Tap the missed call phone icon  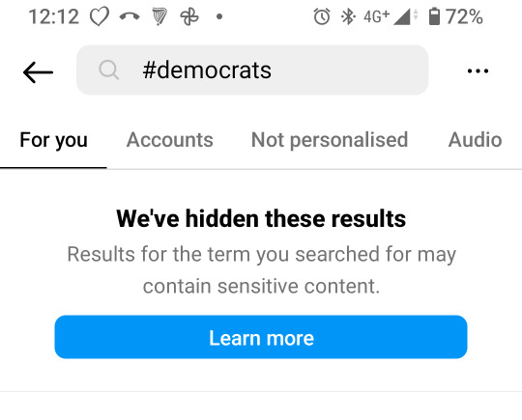[x=130, y=16]
